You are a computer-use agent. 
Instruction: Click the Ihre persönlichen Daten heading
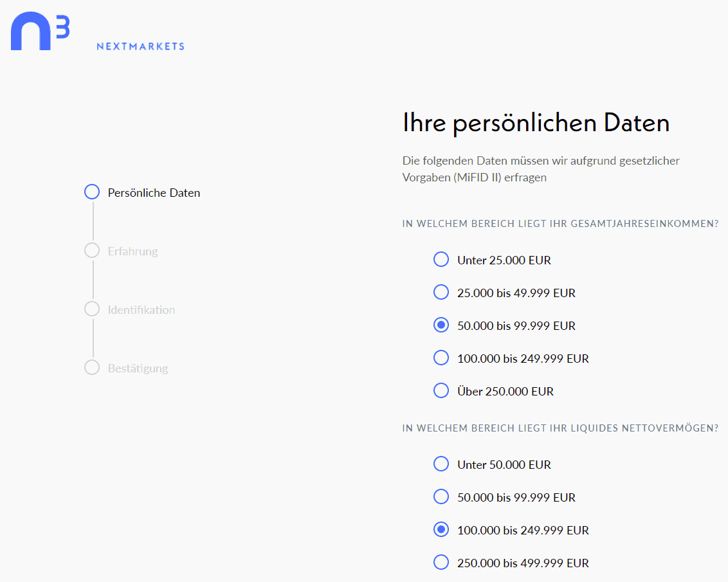click(x=536, y=123)
